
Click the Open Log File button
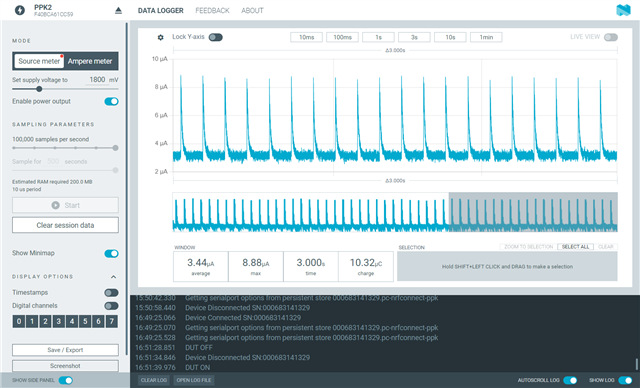[194, 380]
